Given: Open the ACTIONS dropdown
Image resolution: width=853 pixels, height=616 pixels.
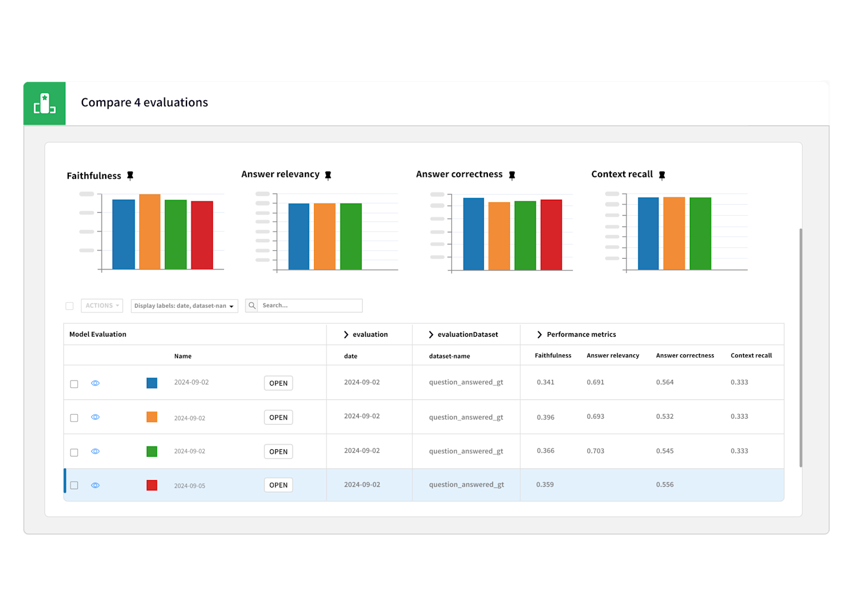Looking at the screenshot, I should coord(102,305).
